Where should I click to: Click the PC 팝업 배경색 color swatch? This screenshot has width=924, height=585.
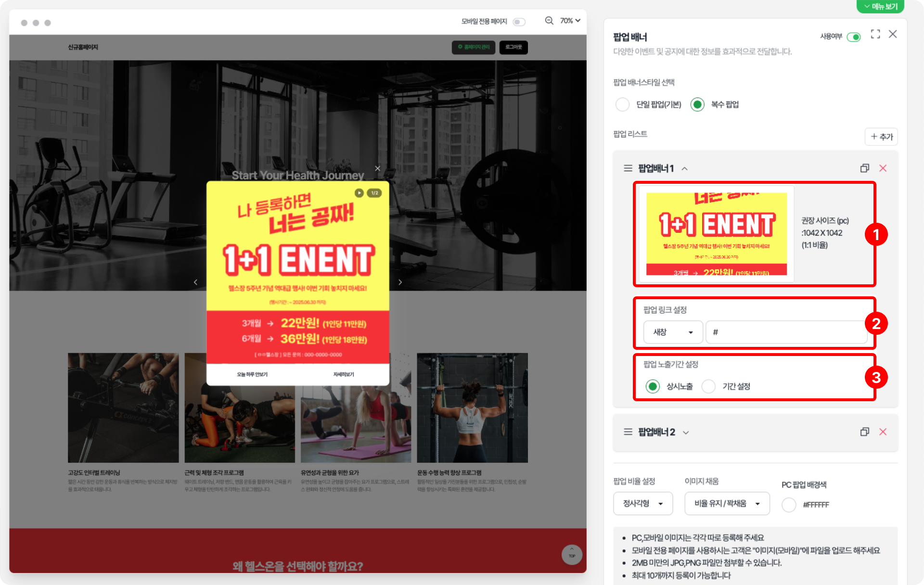[x=789, y=505]
